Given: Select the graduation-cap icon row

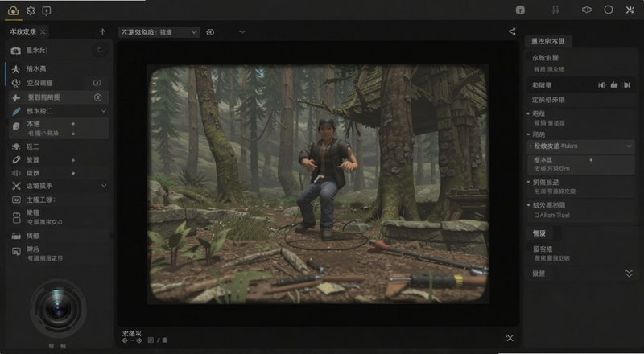Looking at the screenshot, I should [59, 146].
